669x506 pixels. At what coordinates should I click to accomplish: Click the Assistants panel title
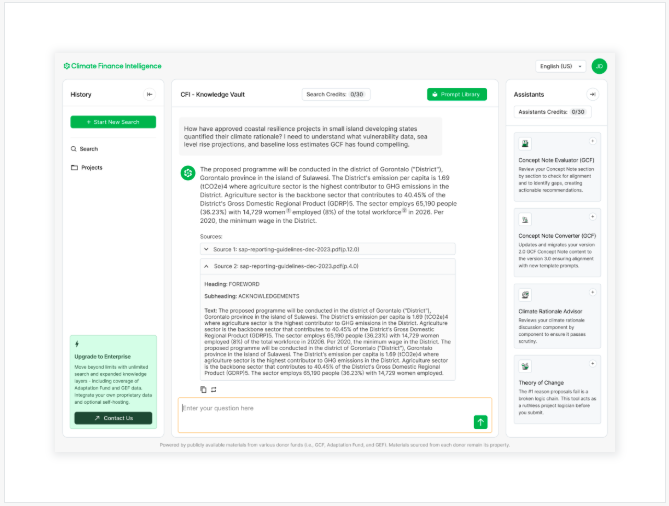click(x=529, y=95)
